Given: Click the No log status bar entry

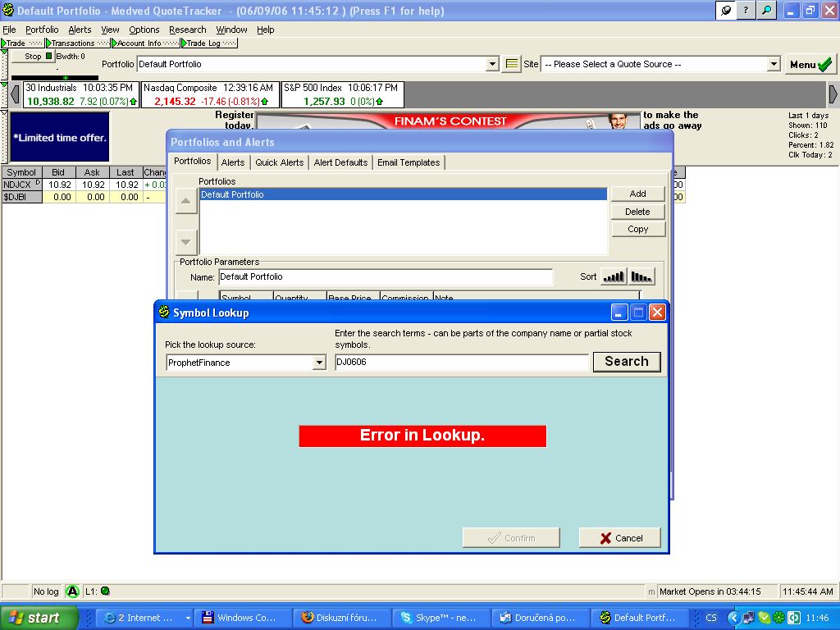Looking at the screenshot, I should pos(46,591).
